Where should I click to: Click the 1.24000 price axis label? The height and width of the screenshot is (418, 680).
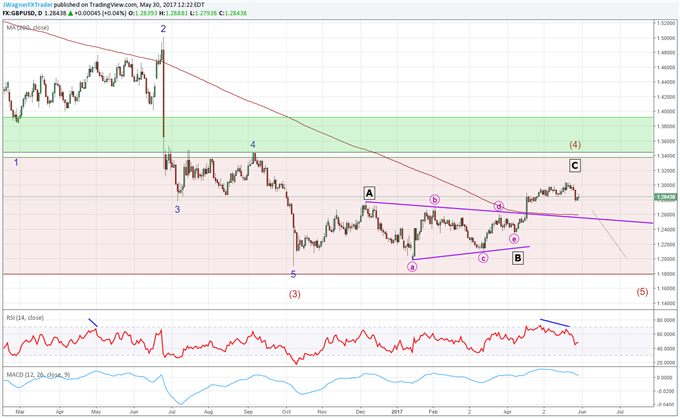(x=666, y=229)
